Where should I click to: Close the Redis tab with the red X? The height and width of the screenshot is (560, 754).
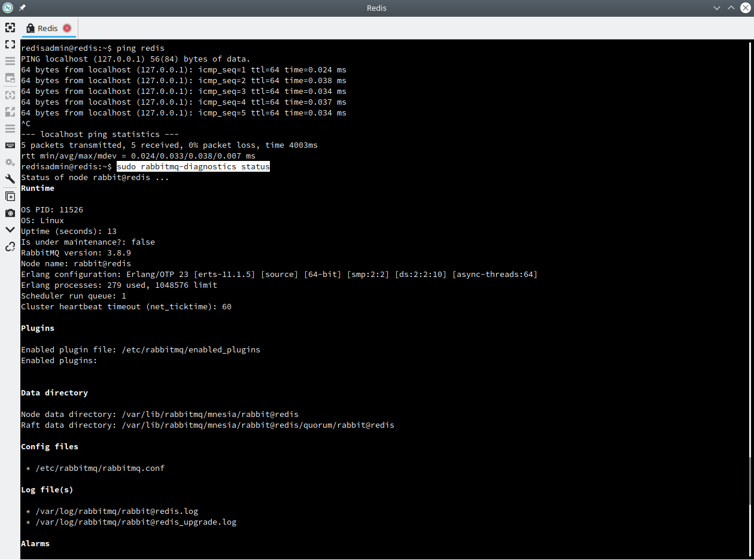[67, 28]
